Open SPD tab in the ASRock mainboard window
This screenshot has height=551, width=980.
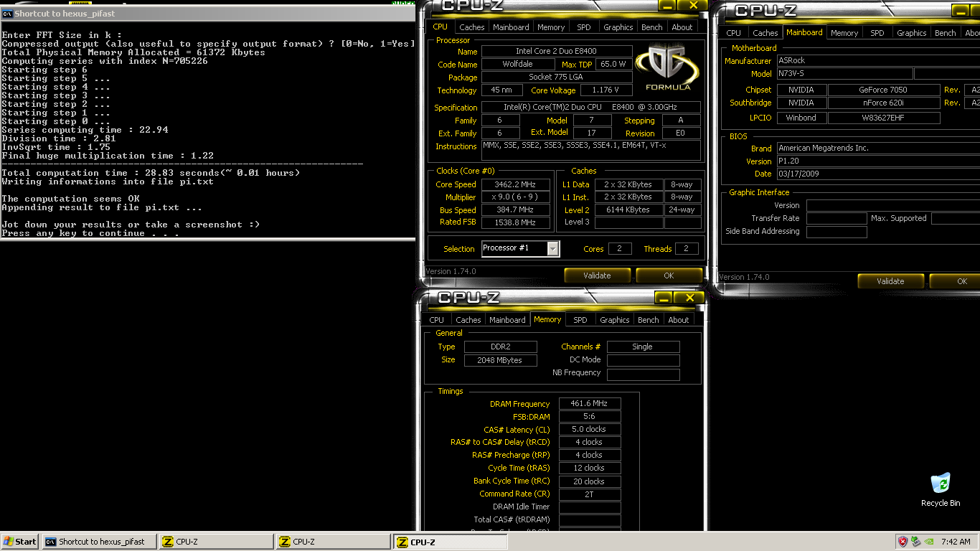(877, 33)
